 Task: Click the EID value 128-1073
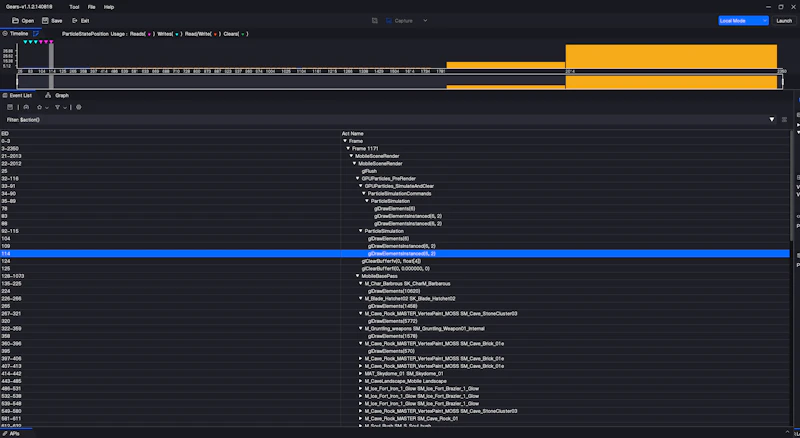point(13,276)
